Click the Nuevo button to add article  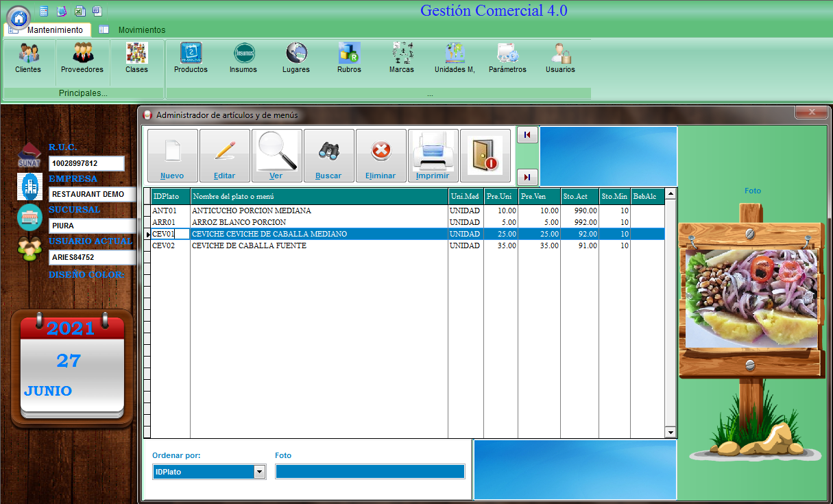[172, 156]
